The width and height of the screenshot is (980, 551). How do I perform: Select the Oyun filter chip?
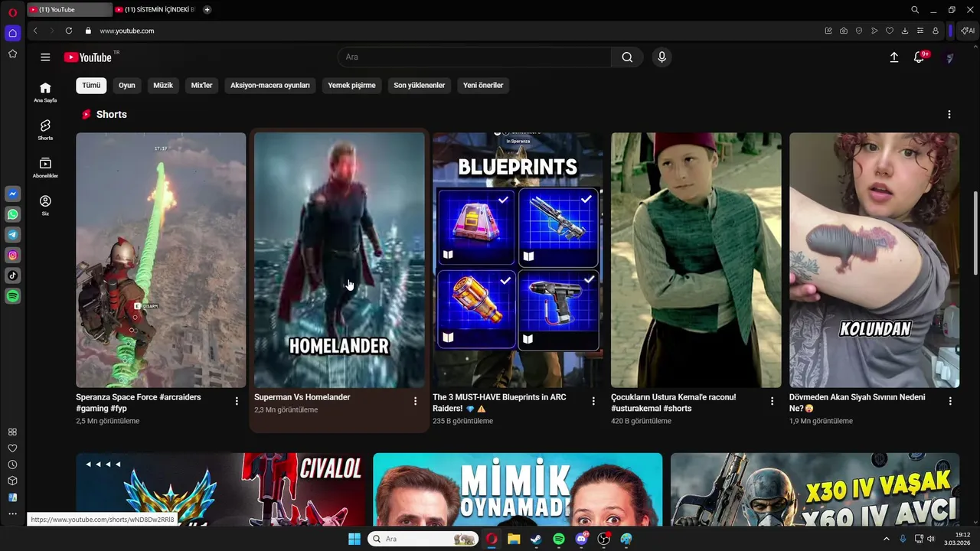tap(127, 86)
